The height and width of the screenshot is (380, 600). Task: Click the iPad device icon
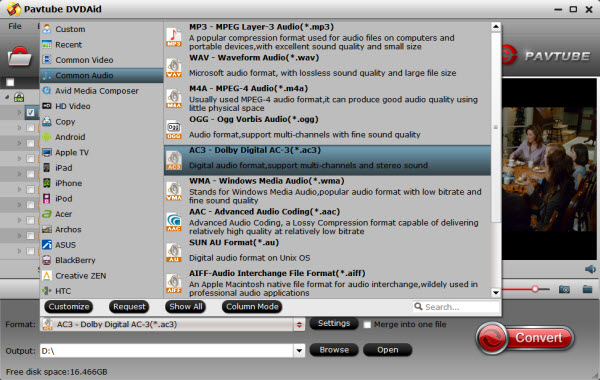[x=47, y=168]
